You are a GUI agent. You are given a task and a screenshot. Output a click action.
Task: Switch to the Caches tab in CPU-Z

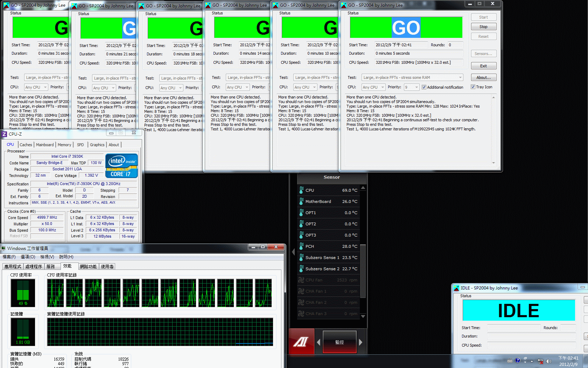tap(26, 145)
